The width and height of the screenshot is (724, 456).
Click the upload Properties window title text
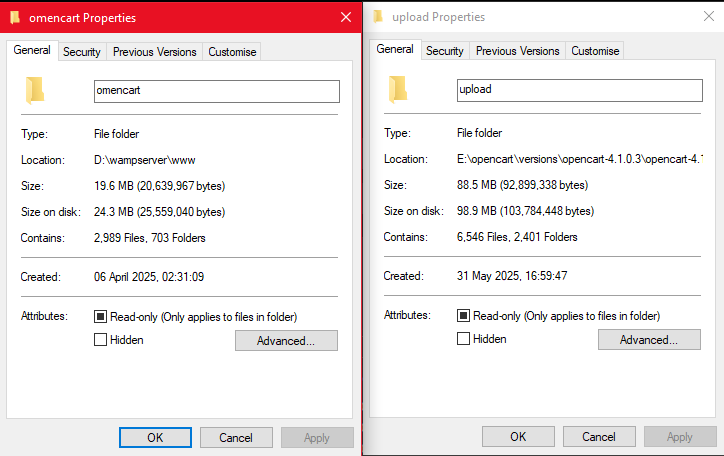tap(439, 17)
